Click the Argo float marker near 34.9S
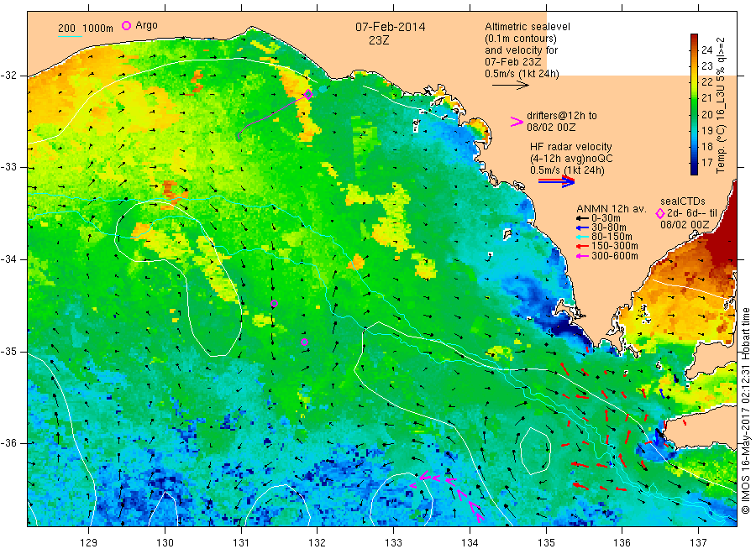The height and width of the screenshot is (554, 756). click(304, 342)
